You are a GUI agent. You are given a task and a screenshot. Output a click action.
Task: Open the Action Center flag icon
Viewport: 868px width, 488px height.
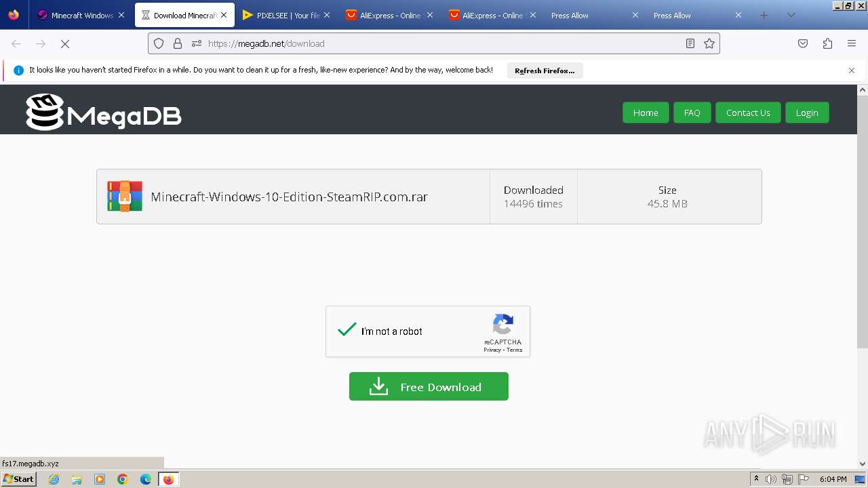[x=804, y=479]
